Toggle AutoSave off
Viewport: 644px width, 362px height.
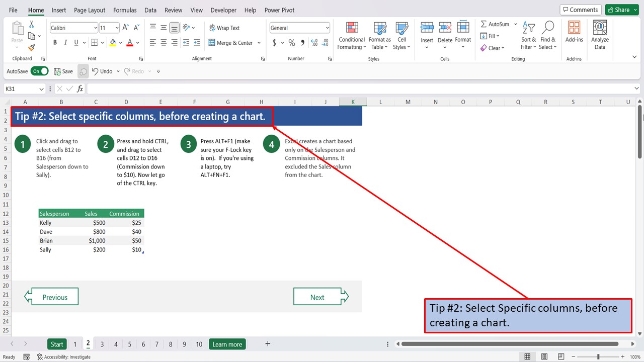[39, 71]
